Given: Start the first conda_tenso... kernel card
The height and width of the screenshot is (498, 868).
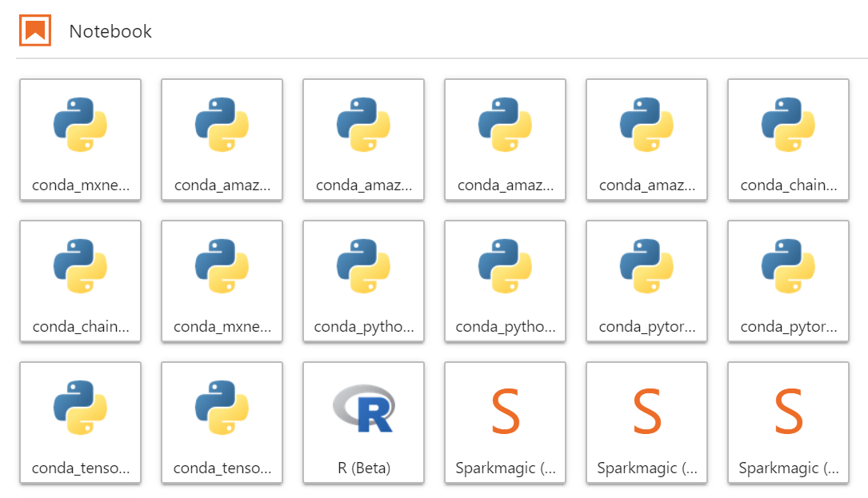Looking at the screenshot, I should pos(80,423).
